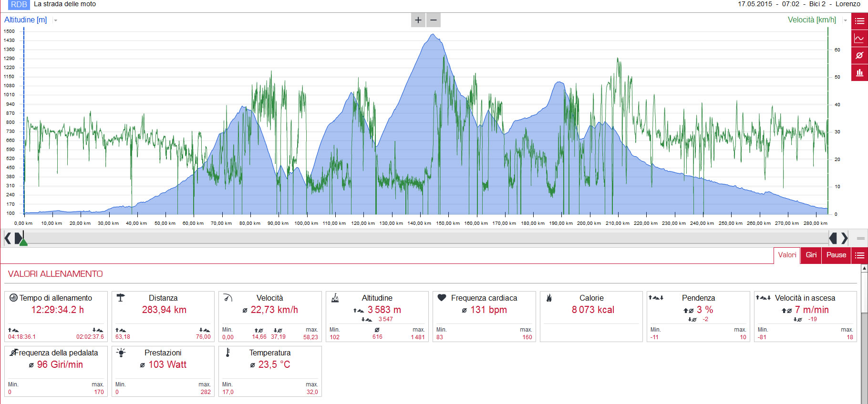Click the max speed value 58,23
Image resolution: width=868 pixels, height=404 pixels.
(310, 337)
